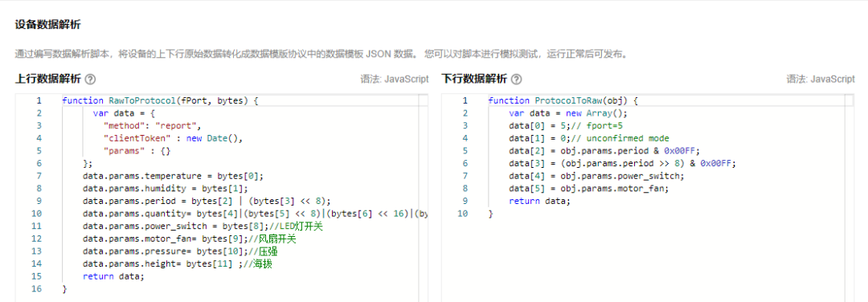868x302 pixels.
Task: Click data[5] = obj.params.motor_fan line
Action: (588, 189)
